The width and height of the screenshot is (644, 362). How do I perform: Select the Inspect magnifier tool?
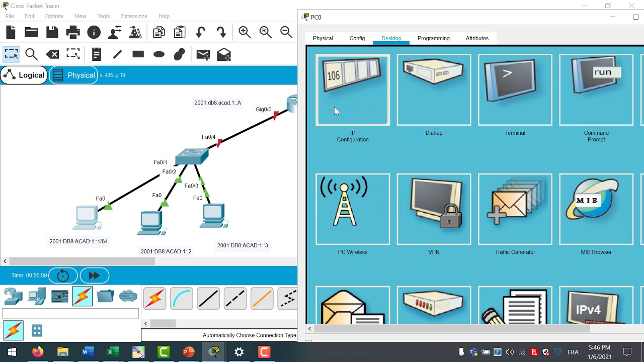(31, 54)
